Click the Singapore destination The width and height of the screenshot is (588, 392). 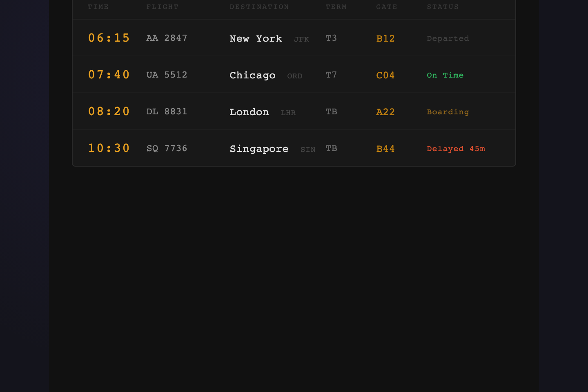tap(259, 149)
